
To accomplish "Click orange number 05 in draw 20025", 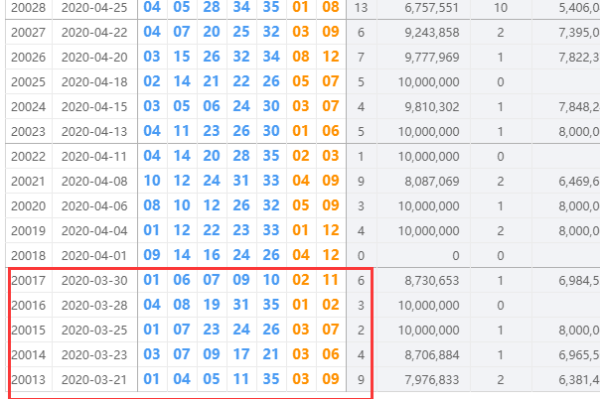I will click(301, 81).
